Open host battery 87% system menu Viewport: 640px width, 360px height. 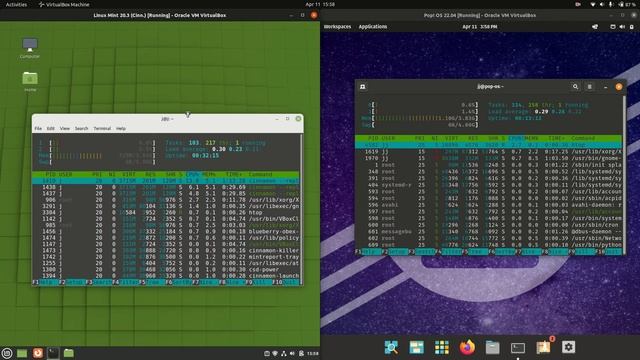[x=628, y=4]
